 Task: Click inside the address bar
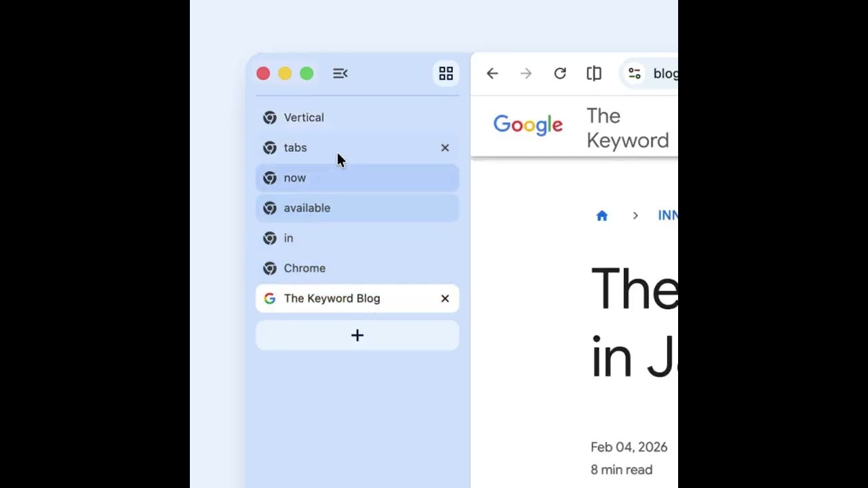click(x=665, y=73)
